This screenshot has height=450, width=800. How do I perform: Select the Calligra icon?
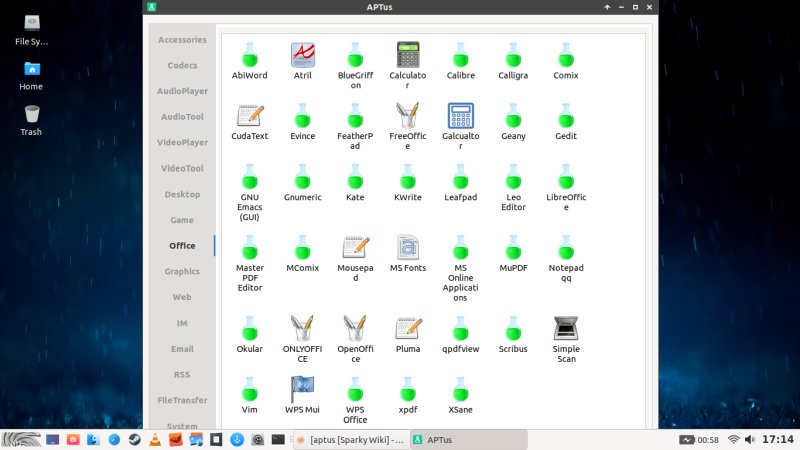pyautogui.click(x=513, y=55)
